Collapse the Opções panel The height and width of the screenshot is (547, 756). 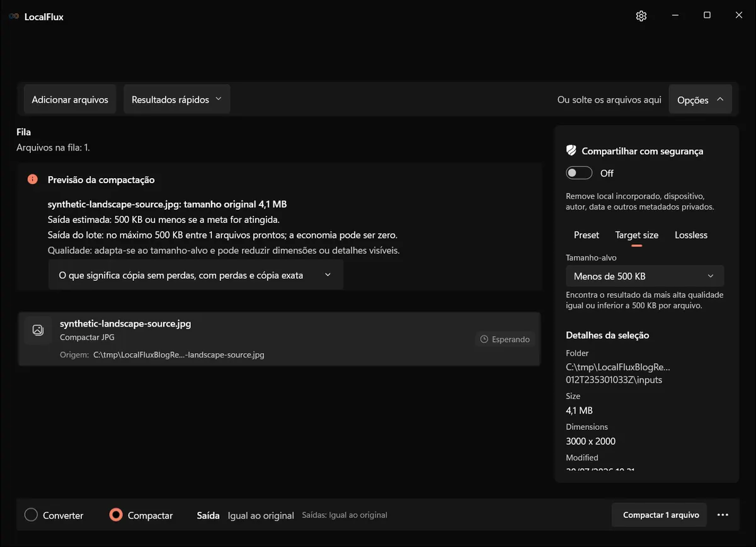[700, 99]
